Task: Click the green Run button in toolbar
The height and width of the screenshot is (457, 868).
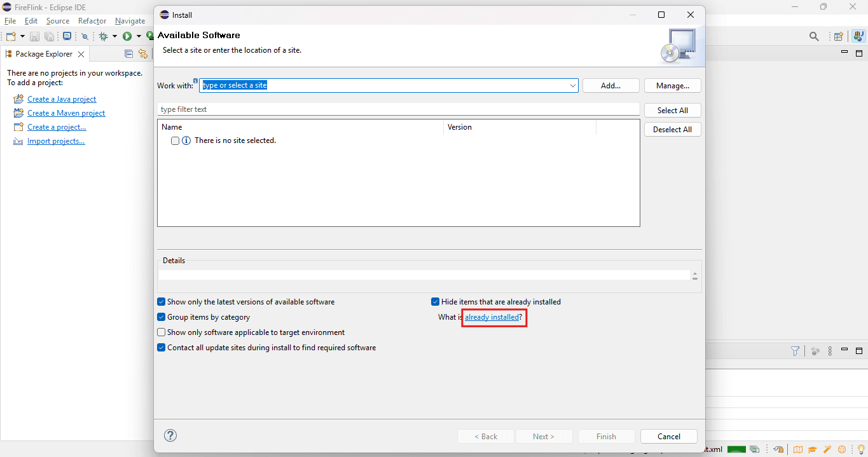Action: coord(127,36)
